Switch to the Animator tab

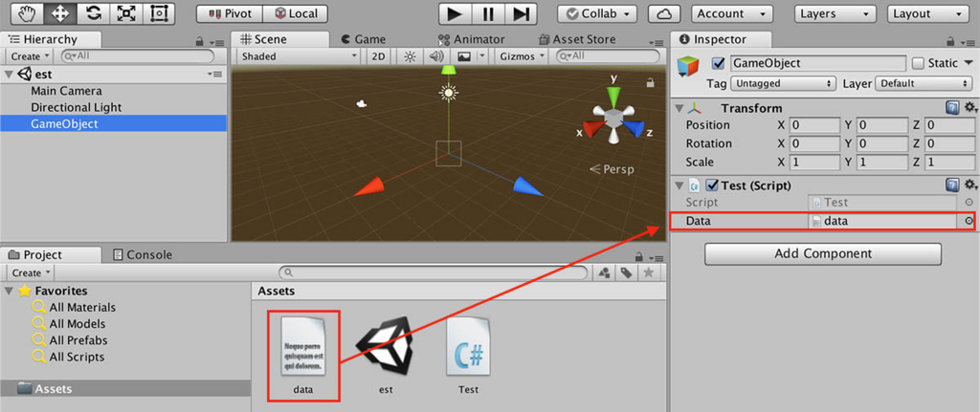tap(471, 38)
